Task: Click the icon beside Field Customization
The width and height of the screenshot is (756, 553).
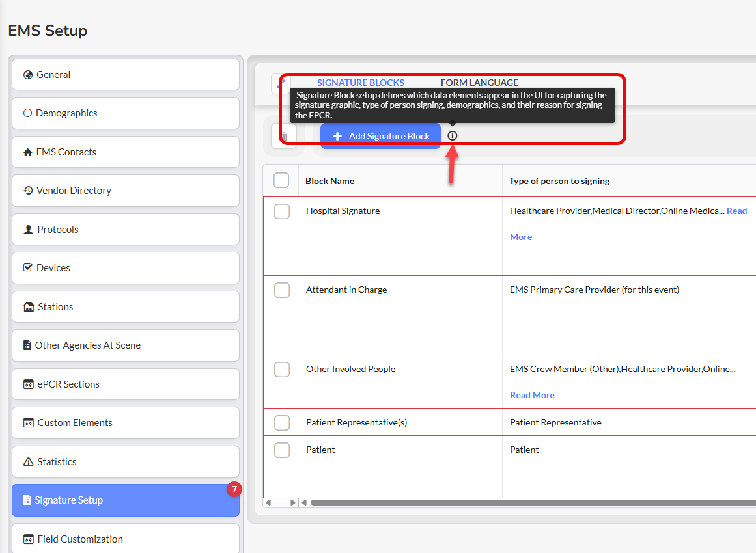Action: [29, 539]
